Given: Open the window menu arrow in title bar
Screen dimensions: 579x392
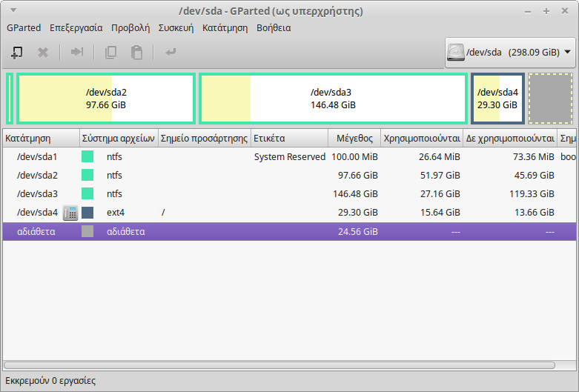Looking at the screenshot, I should pos(13,10).
